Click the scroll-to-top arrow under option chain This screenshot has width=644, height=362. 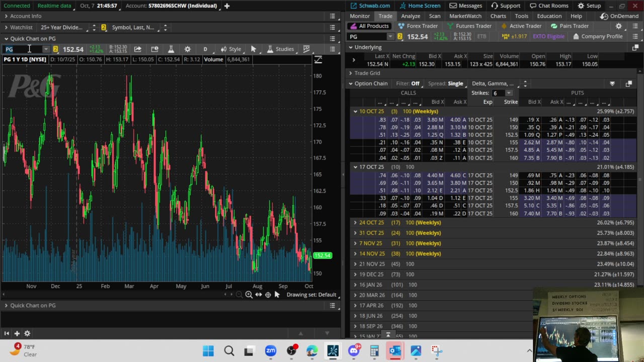pyautogui.click(x=388, y=334)
